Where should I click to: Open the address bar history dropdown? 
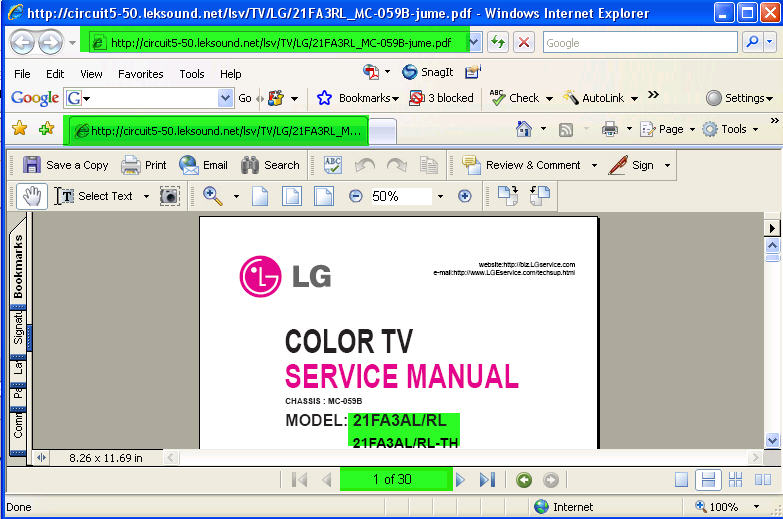475,42
